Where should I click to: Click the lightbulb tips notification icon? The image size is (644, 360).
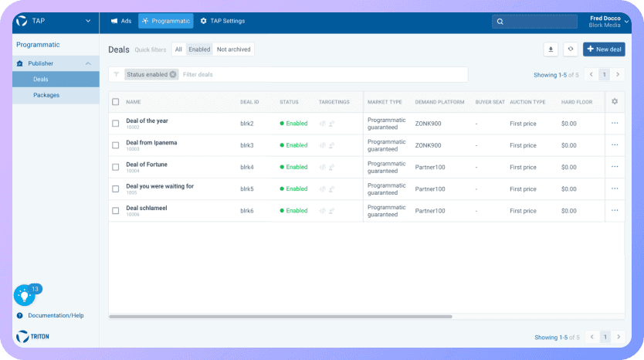tap(24, 295)
